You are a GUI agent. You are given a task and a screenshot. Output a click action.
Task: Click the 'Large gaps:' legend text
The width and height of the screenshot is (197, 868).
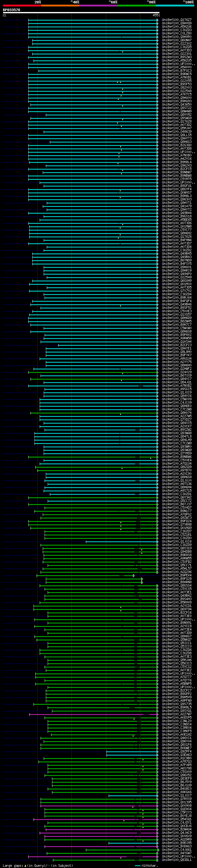13,865
